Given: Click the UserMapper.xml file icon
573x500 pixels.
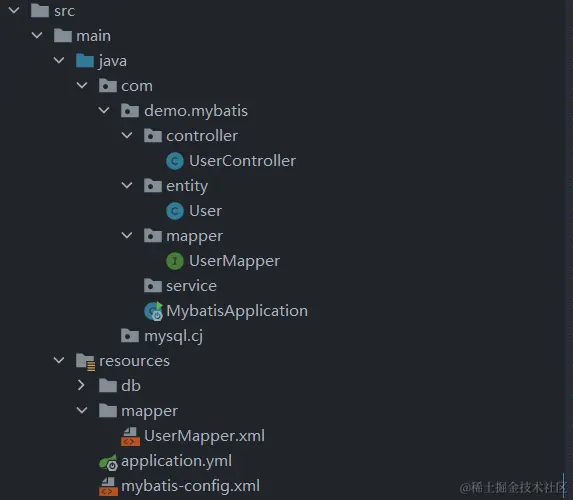Looking at the screenshot, I should (x=130, y=437).
